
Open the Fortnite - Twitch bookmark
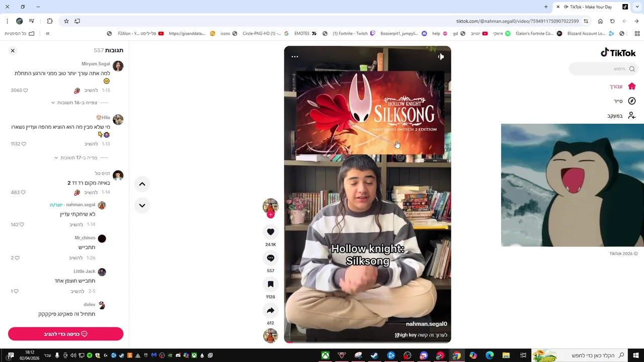click(354, 34)
